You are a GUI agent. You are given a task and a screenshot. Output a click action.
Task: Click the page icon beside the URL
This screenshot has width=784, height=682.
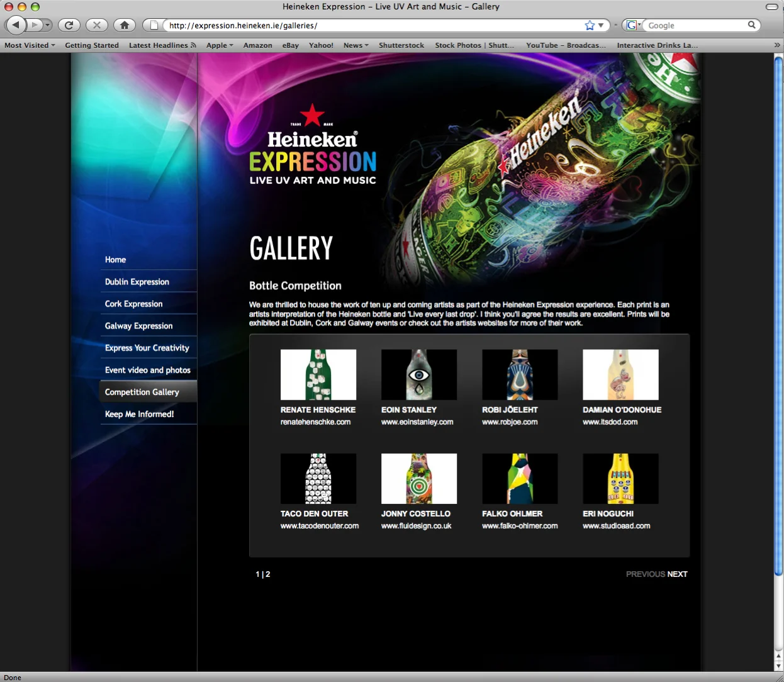[x=154, y=25]
